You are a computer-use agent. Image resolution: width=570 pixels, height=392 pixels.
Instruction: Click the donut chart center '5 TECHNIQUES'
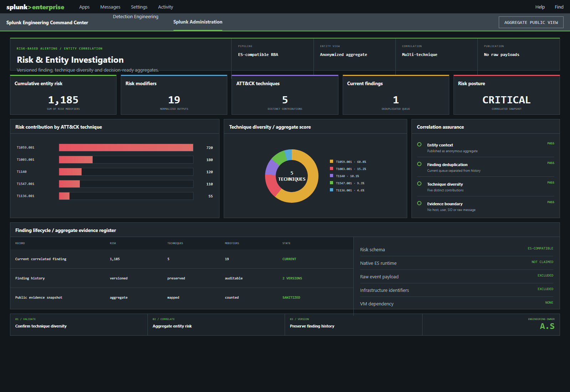(x=292, y=176)
